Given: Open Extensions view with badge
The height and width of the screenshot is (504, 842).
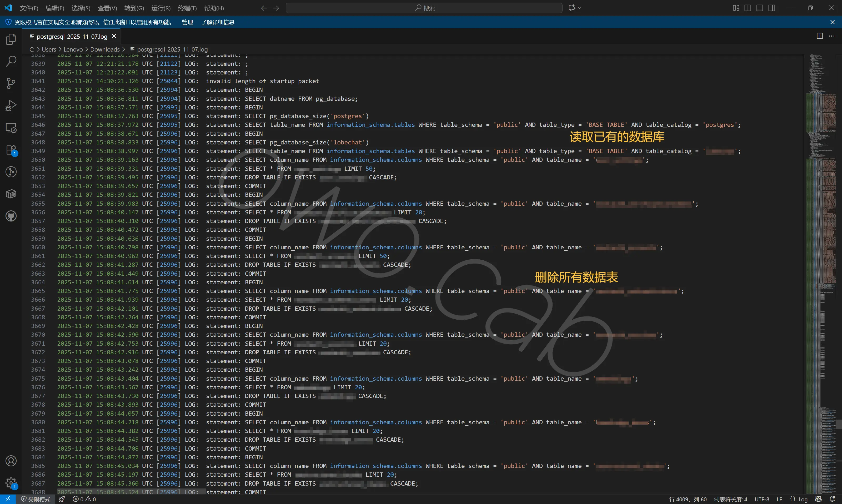Looking at the screenshot, I should [x=11, y=150].
